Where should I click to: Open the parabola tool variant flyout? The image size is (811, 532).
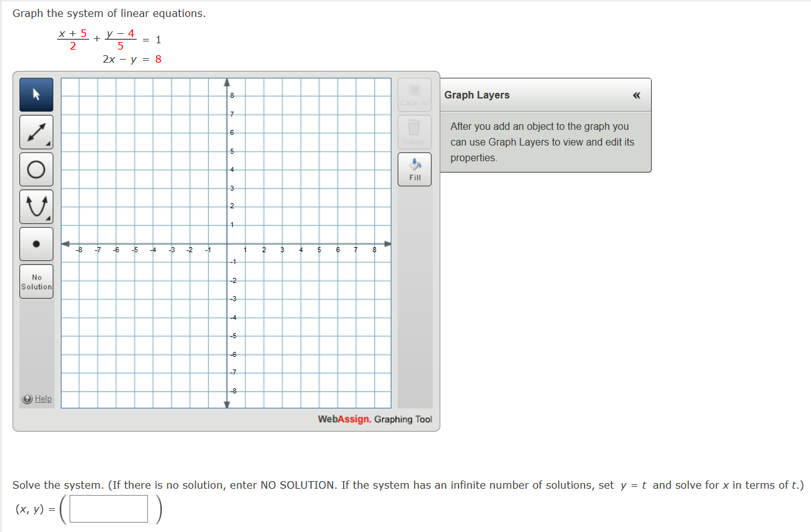47,218
